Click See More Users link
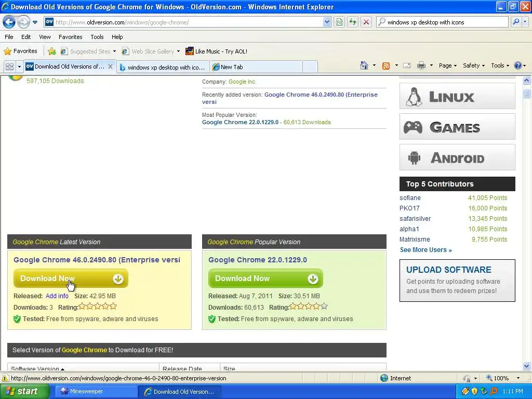 426,250
